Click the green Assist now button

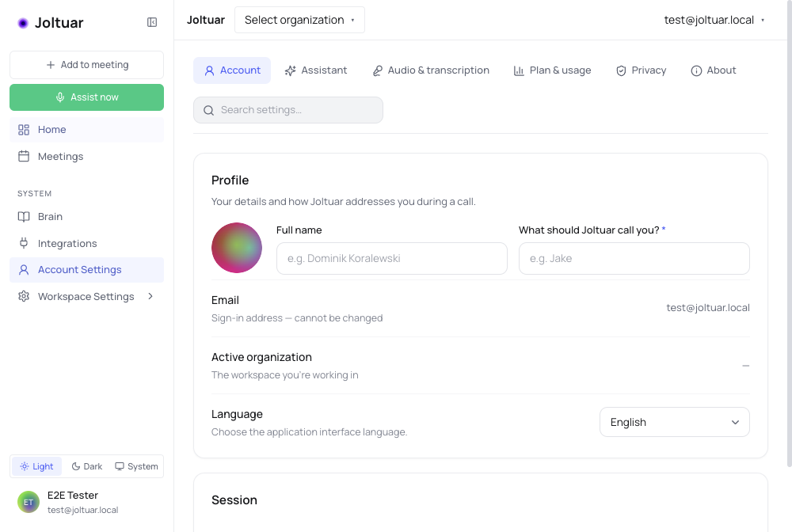pos(87,97)
